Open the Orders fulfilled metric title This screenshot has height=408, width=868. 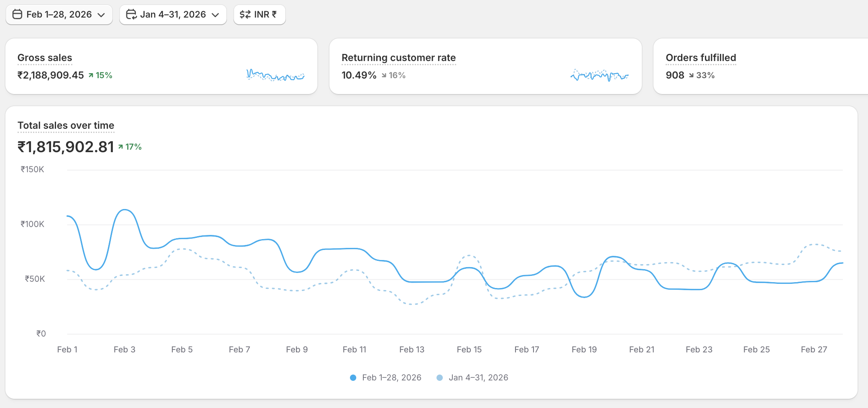701,58
